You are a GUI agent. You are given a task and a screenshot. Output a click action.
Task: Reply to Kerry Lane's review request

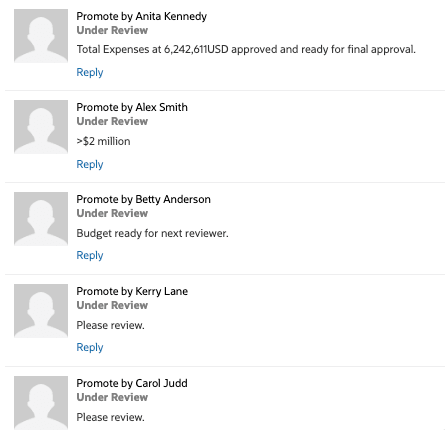click(90, 347)
